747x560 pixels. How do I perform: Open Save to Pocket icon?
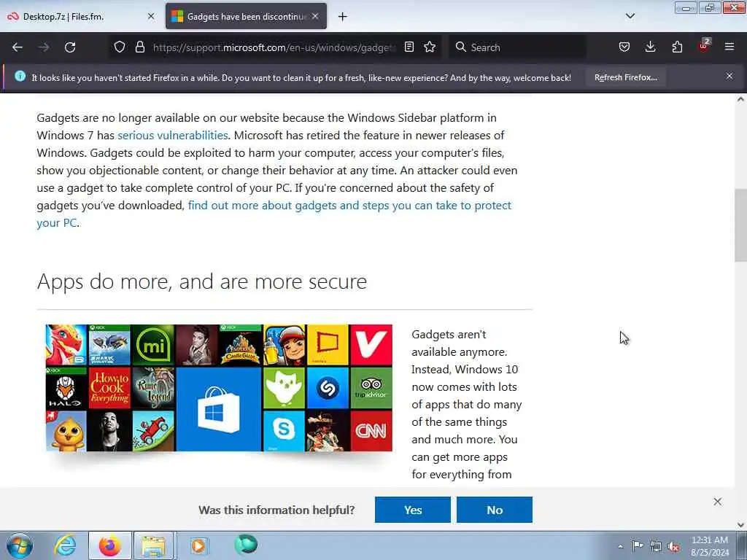click(624, 47)
